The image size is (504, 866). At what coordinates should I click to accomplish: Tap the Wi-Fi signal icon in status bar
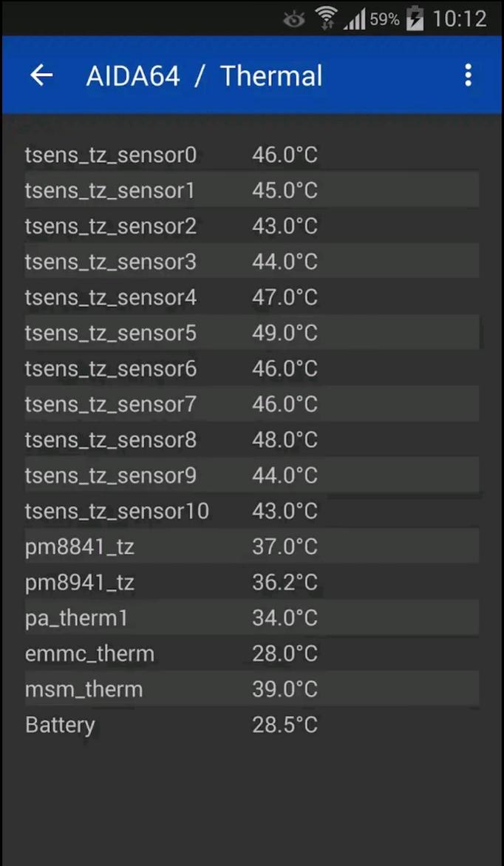coord(326,18)
